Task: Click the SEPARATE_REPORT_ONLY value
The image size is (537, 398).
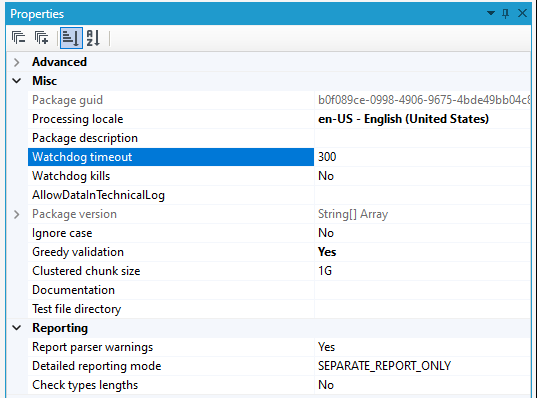Action: (384, 366)
